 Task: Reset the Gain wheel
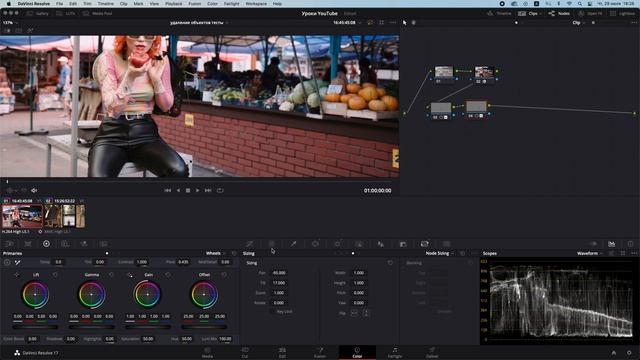[x=168, y=275]
